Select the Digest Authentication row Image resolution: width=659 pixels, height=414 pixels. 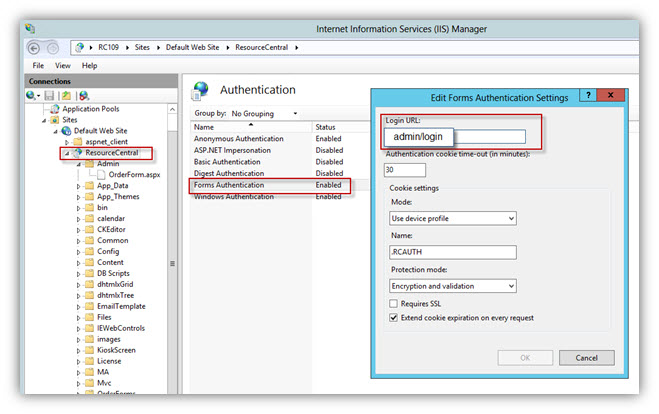pyautogui.click(x=280, y=173)
